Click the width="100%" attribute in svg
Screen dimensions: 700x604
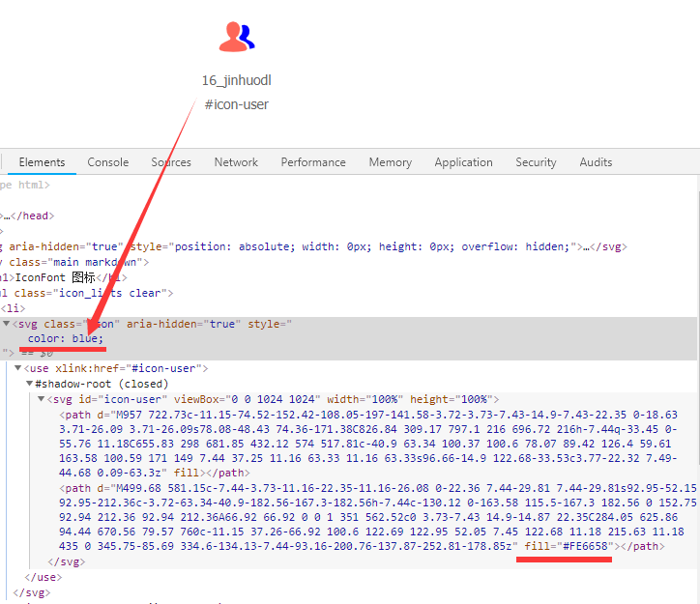(365, 399)
